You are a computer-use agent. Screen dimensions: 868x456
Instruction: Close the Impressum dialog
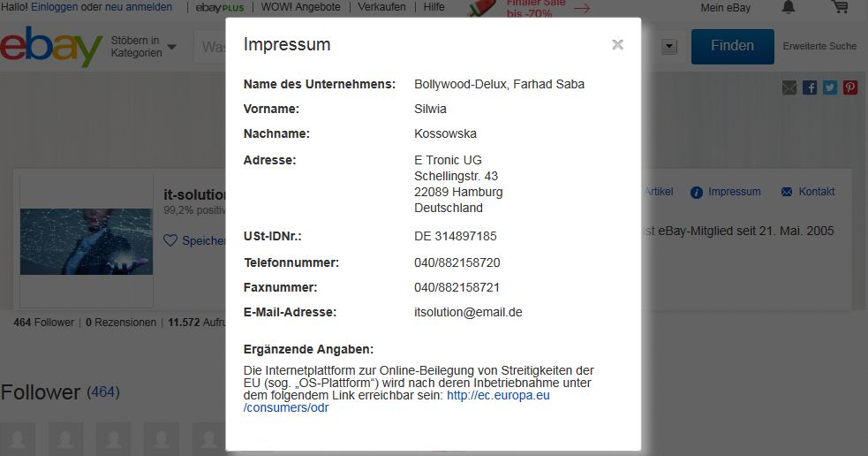coord(618,44)
